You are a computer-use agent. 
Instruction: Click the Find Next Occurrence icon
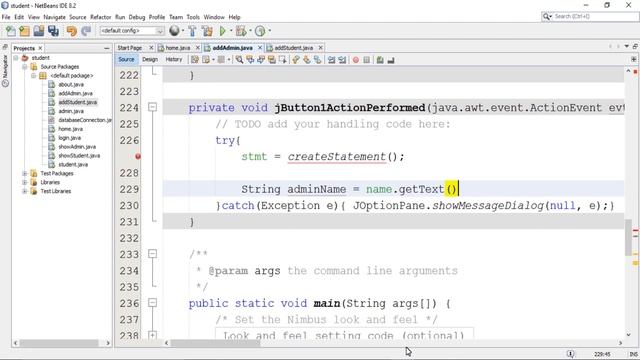(261, 60)
